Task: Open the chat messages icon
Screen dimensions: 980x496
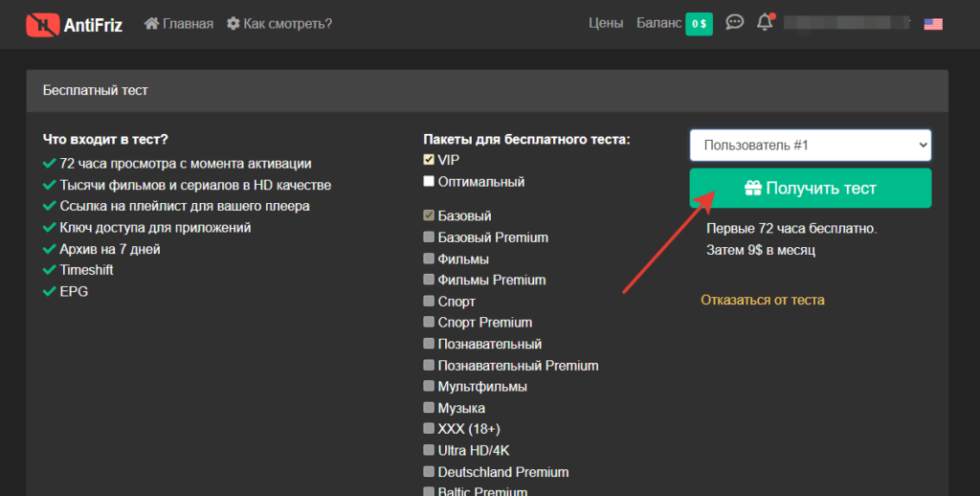Action: pos(734,23)
